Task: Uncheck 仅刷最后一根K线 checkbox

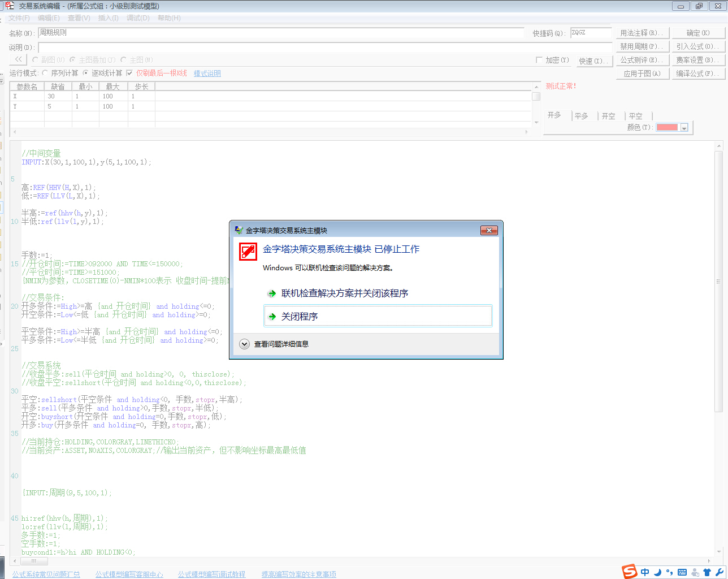Action: (129, 73)
